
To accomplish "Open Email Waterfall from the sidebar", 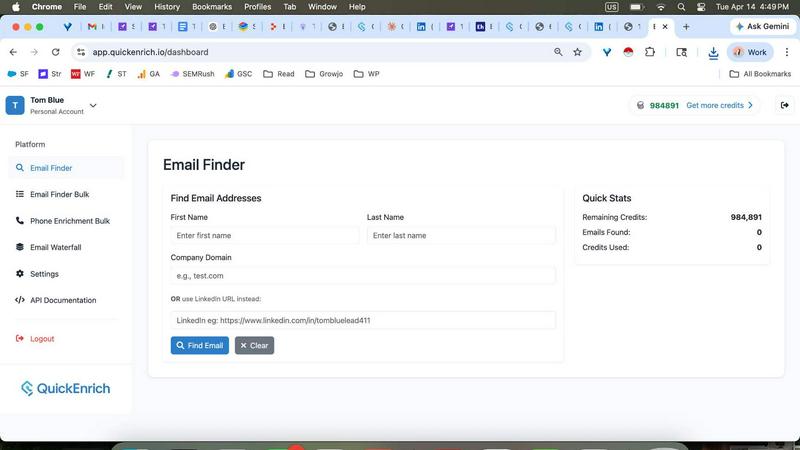I will (x=55, y=247).
